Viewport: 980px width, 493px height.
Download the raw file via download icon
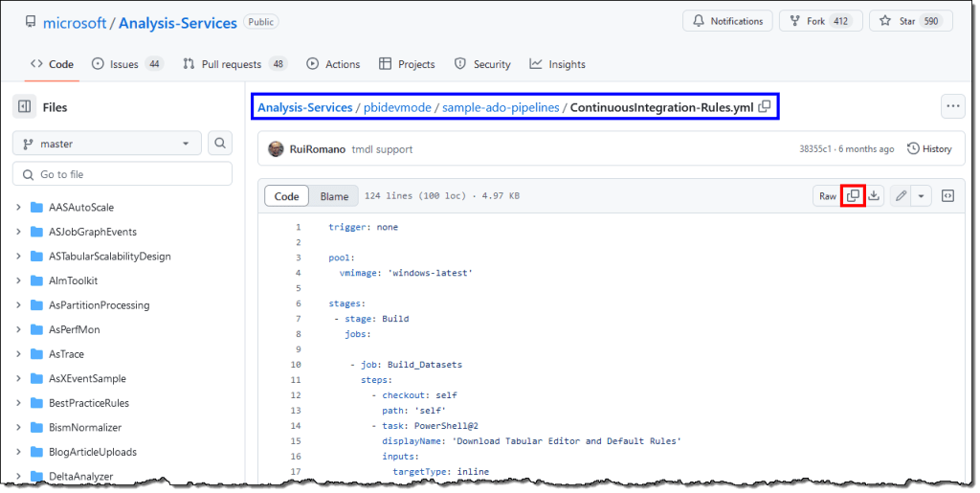[x=874, y=196]
